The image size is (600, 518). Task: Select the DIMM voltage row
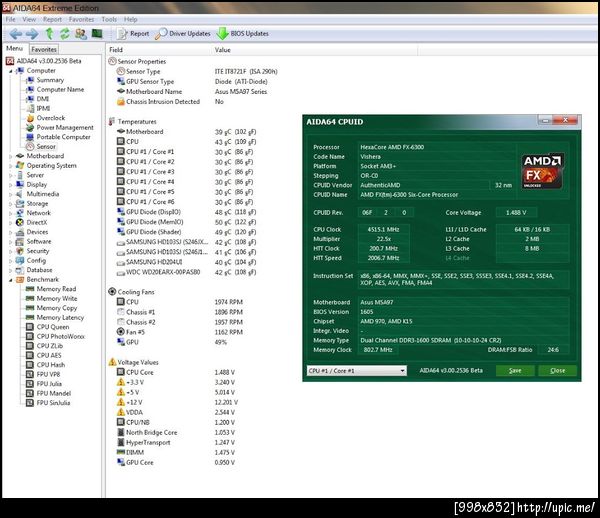click(x=175, y=452)
